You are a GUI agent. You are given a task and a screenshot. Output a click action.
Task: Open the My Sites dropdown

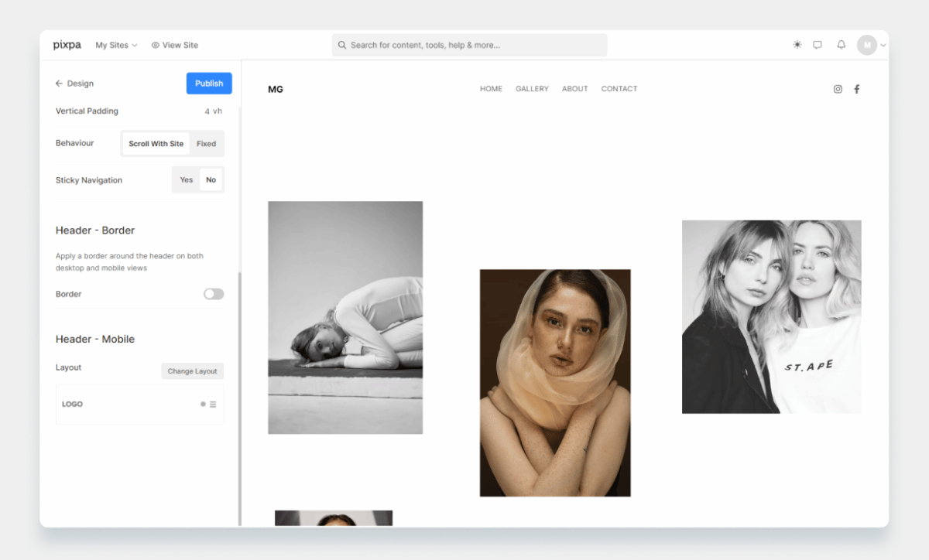coord(116,45)
